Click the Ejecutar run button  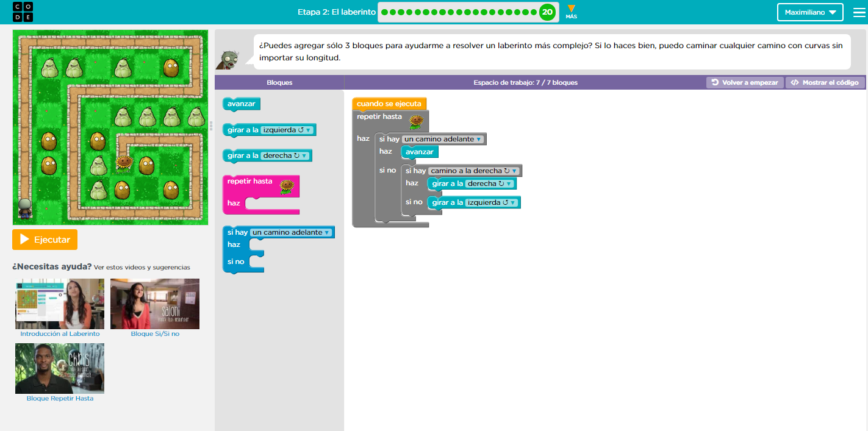[45, 240]
